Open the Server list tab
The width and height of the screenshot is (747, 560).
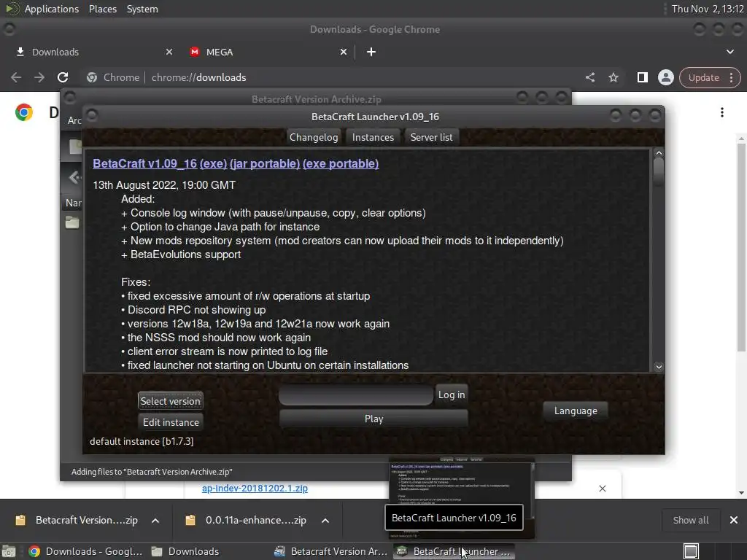[432, 137]
